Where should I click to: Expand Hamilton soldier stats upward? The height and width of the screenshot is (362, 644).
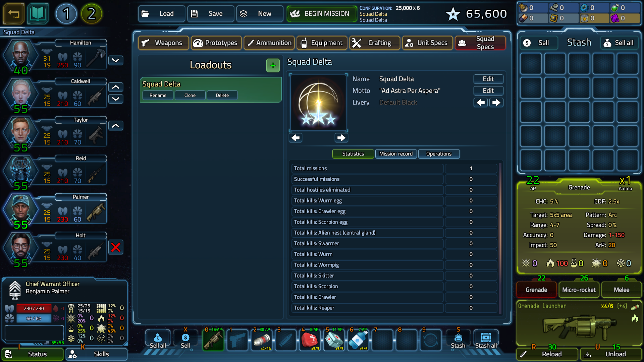pos(116,60)
